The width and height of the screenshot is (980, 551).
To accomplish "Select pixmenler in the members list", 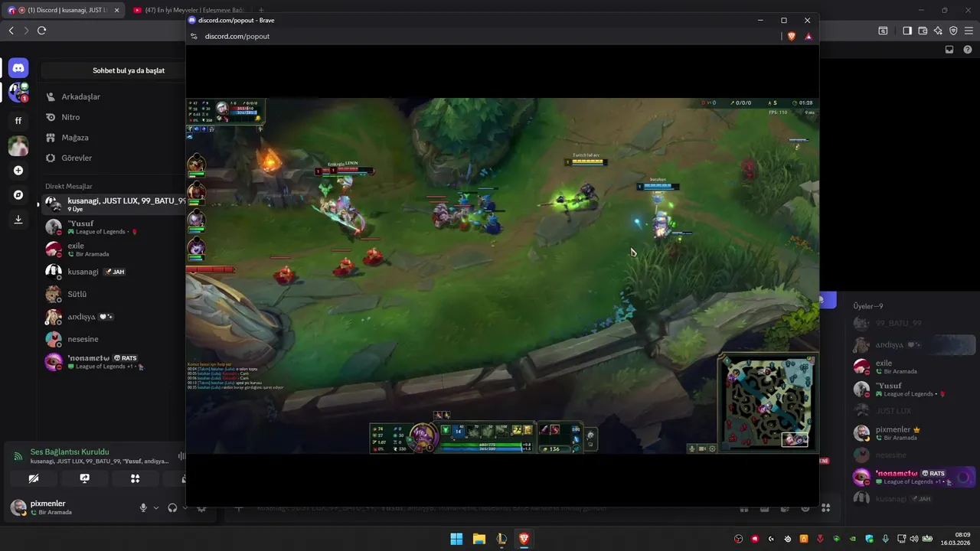I will pos(913,433).
